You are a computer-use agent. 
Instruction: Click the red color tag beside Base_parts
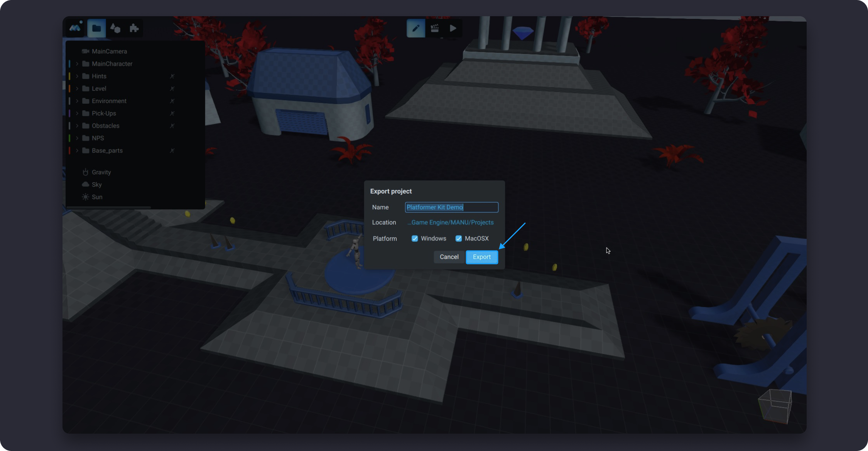click(x=69, y=150)
